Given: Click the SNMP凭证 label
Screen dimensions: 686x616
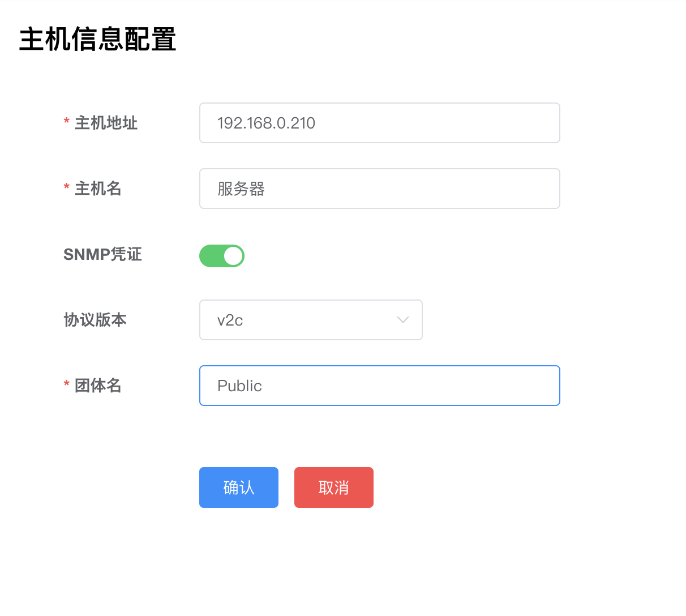Looking at the screenshot, I should pyautogui.click(x=102, y=254).
